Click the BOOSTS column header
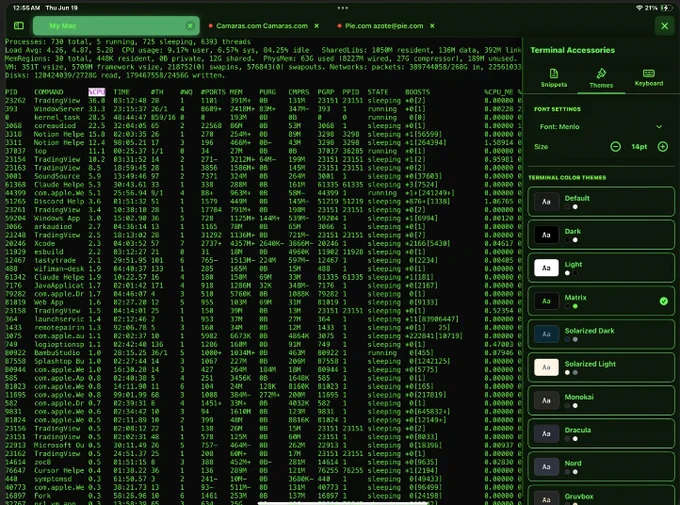This screenshot has width=680, height=505. pyautogui.click(x=418, y=92)
